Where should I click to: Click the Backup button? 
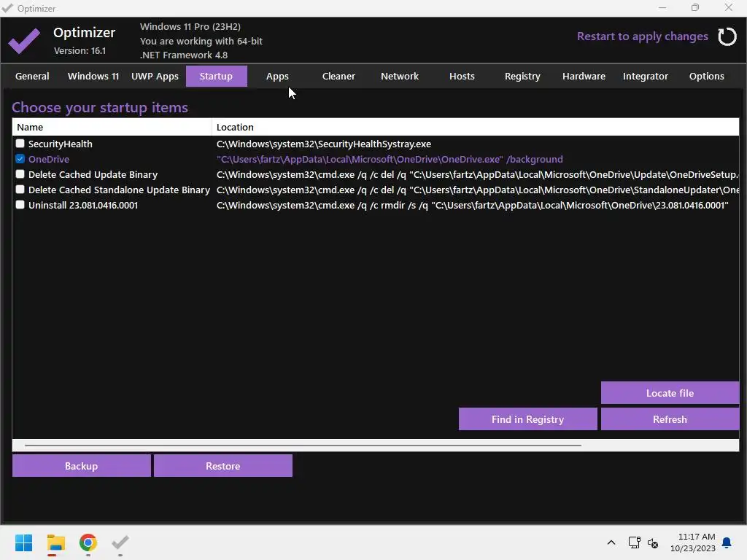[82, 466]
